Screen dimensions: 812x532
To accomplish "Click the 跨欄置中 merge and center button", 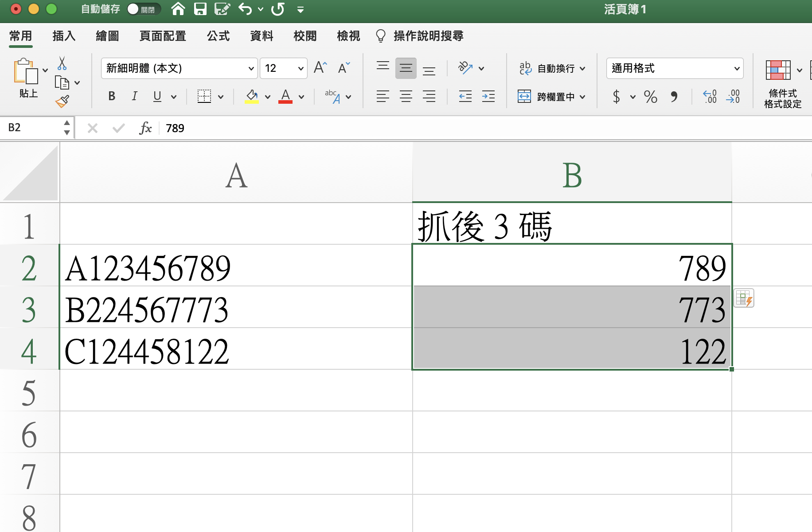I will coord(546,97).
